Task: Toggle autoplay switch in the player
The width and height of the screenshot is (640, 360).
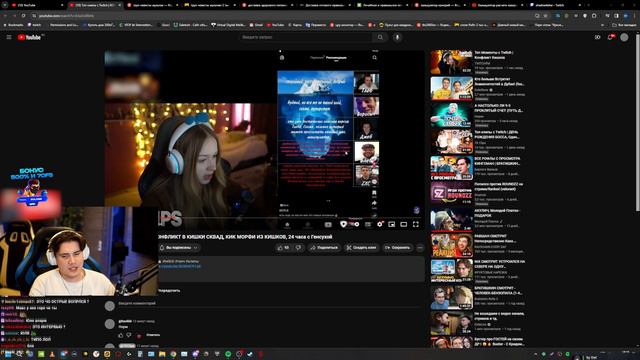Action: click(x=355, y=224)
